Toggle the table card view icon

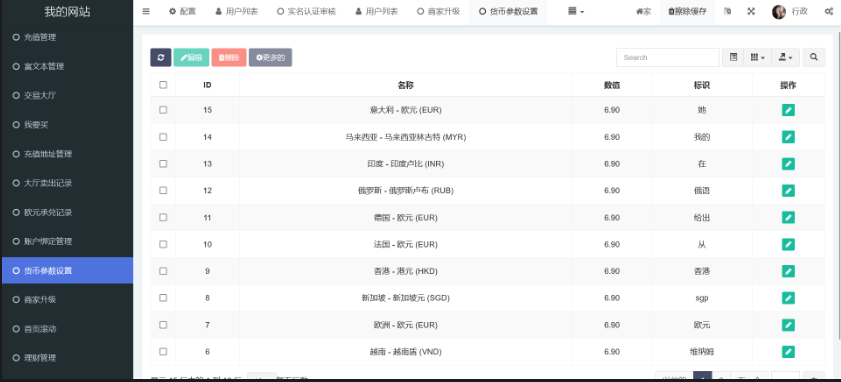coord(733,57)
